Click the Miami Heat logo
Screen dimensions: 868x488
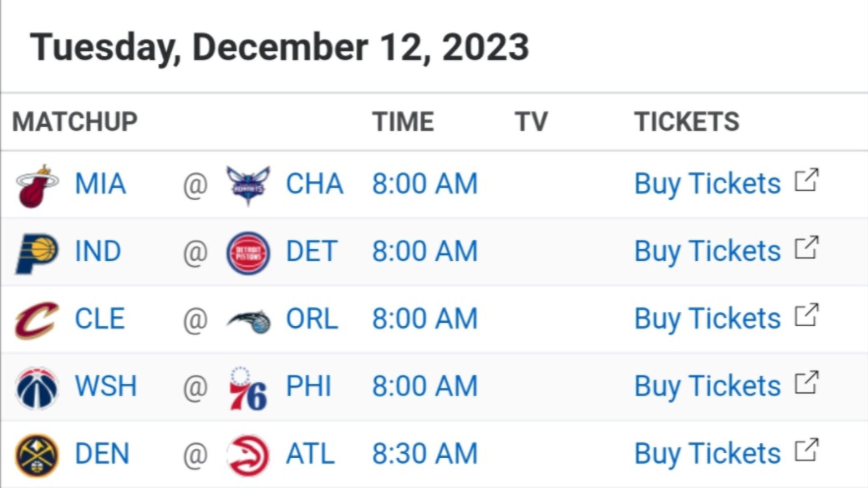(37, 185)
